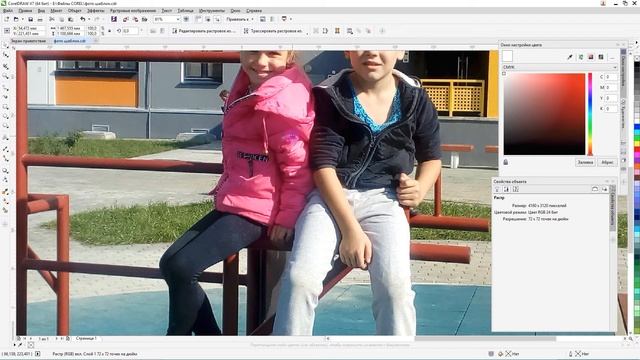Open the Растровые изображения menu

pos(133,11)
